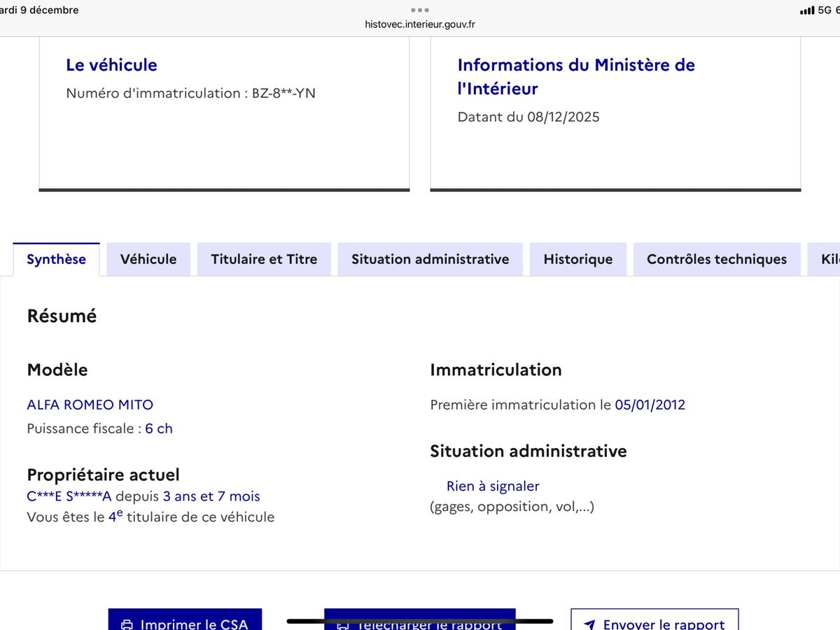Select the Synthèse tab
Screen dimensions: 840x630
[x=56, y=258]
